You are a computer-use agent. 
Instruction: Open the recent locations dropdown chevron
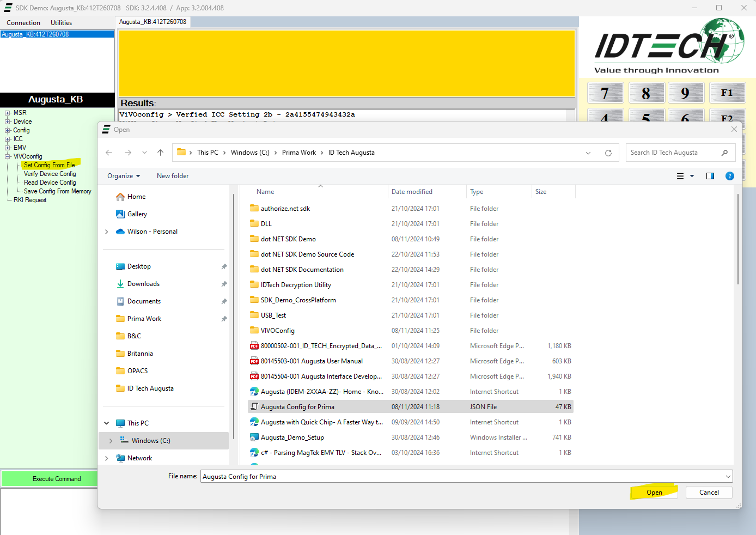click(144, 153)
